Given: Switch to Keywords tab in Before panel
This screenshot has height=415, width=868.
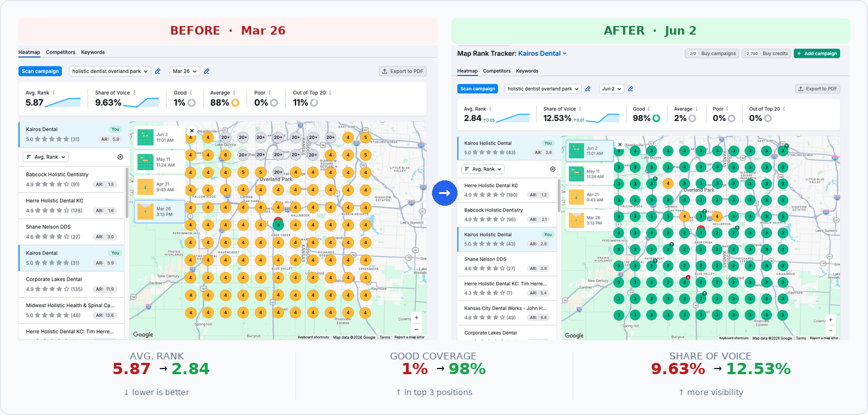Looking at the screenshot, I should click(x=93, y=52).
